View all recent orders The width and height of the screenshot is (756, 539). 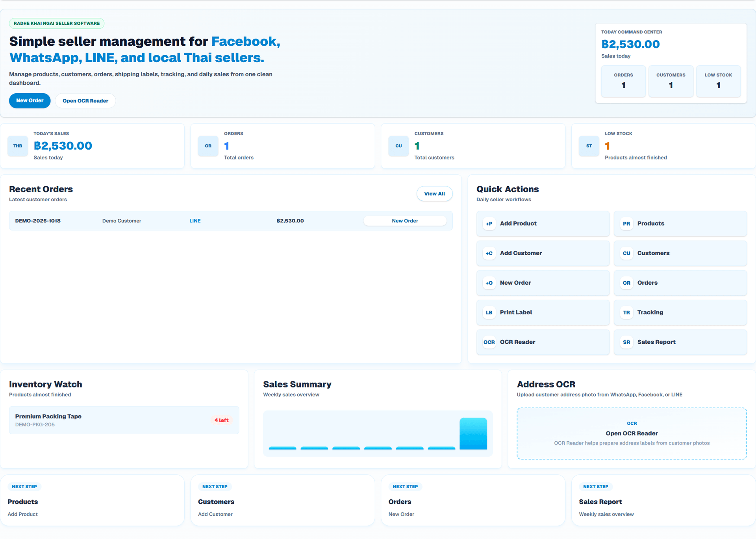pyautogui.click(x=435, y=194)
